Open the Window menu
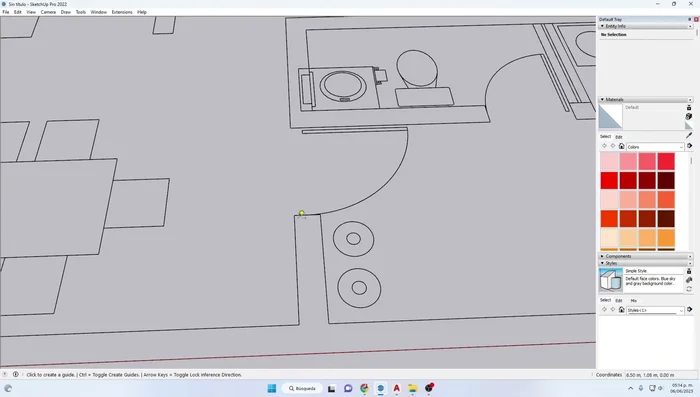The width and height of the screenshot is (700, 397). [x=99, y=12]
